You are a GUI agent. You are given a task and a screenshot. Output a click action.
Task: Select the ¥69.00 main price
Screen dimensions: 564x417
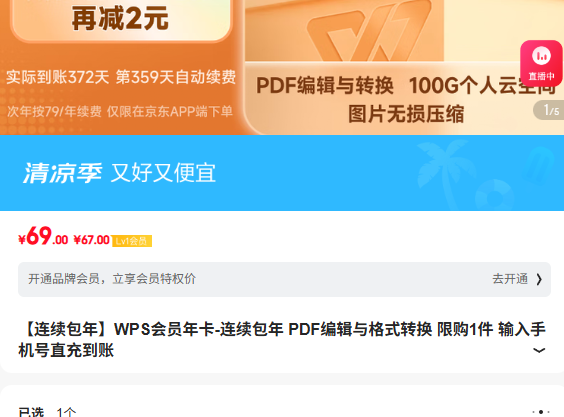[x=43, y=237]
